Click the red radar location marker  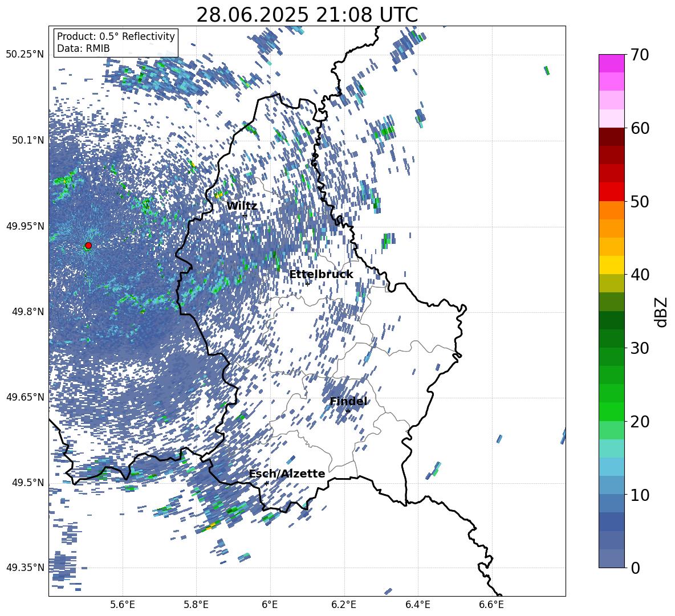pyautogui.click(x=88, y=246)
